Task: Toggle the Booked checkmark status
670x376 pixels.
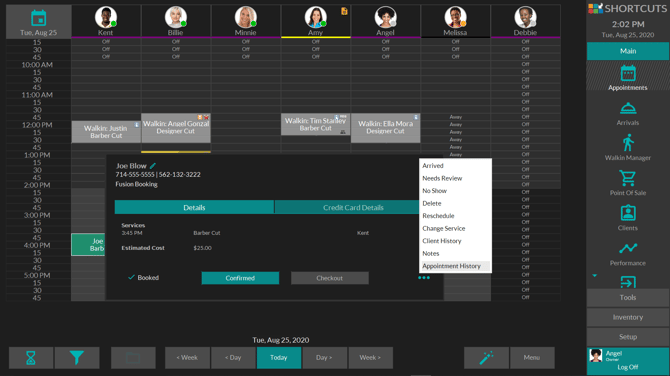Action: coord(144,278)
